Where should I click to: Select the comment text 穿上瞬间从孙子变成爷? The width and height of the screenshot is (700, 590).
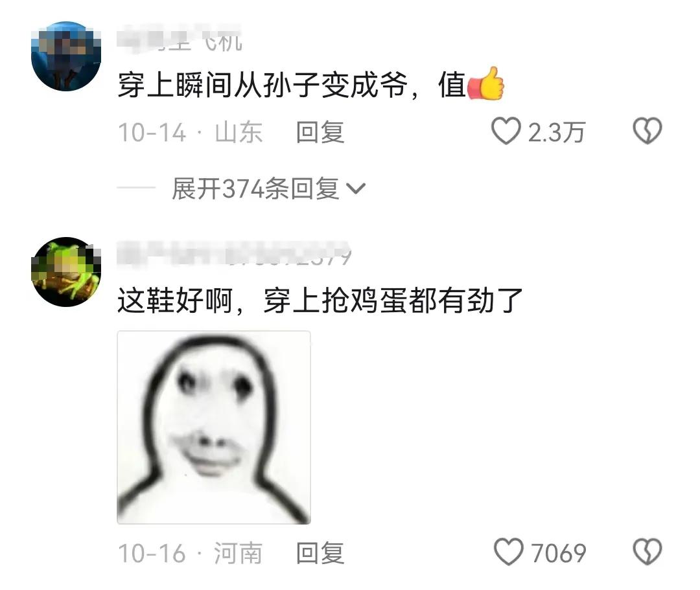(263, 85)
